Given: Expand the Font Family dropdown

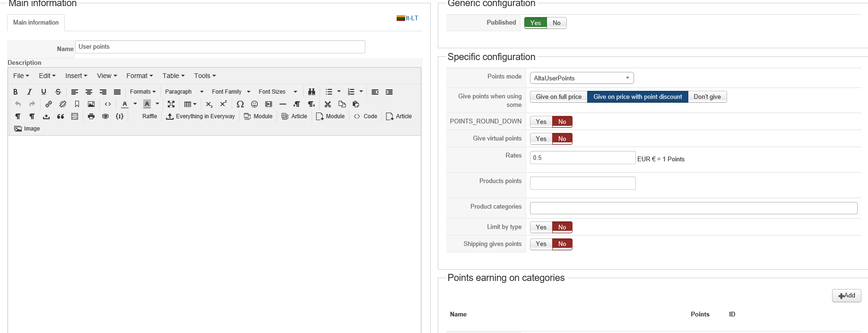Looking at the screenshot, I should coord(231,92).
